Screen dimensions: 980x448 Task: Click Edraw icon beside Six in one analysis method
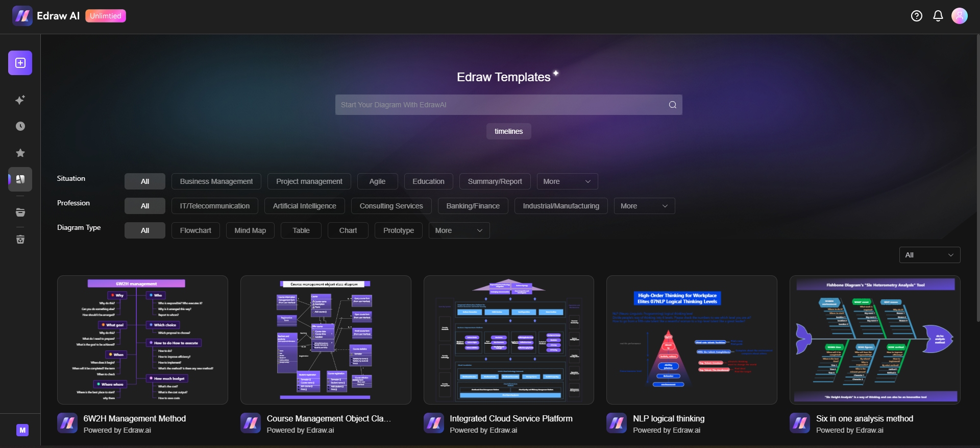pos(800,423)
